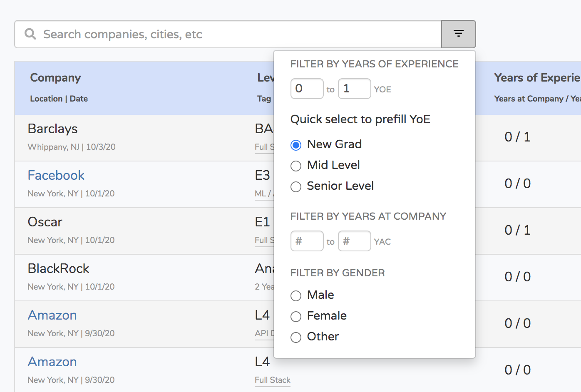Click the minimum years at company field
This screenshot has width=581, height=392.
pos(307,241)
